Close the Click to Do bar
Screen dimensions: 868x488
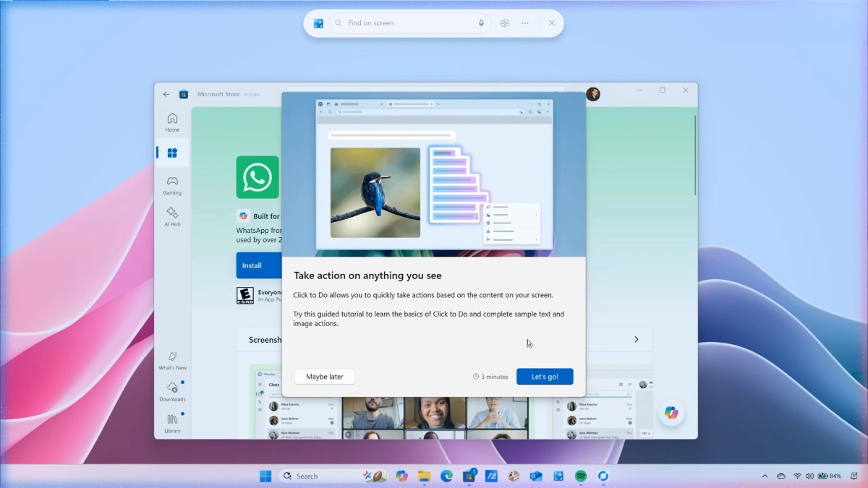click(x=551, y=23)
